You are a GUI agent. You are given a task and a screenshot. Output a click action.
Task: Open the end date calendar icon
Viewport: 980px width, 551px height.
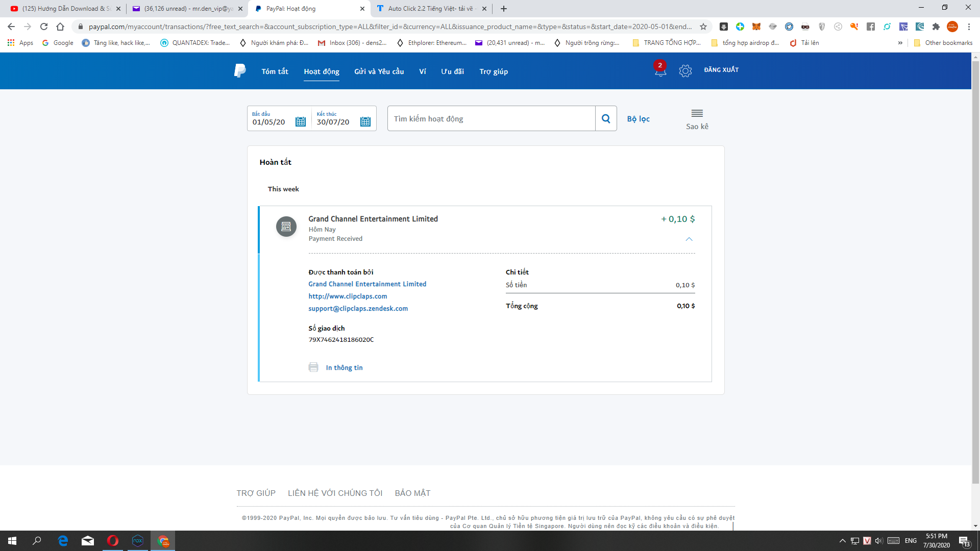tap(365, 121)
